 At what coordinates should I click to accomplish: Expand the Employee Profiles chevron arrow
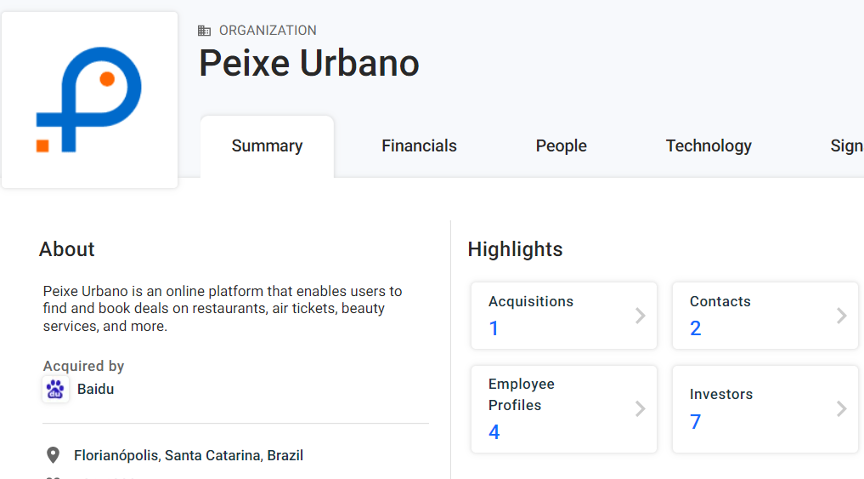(x=640, y=409)
